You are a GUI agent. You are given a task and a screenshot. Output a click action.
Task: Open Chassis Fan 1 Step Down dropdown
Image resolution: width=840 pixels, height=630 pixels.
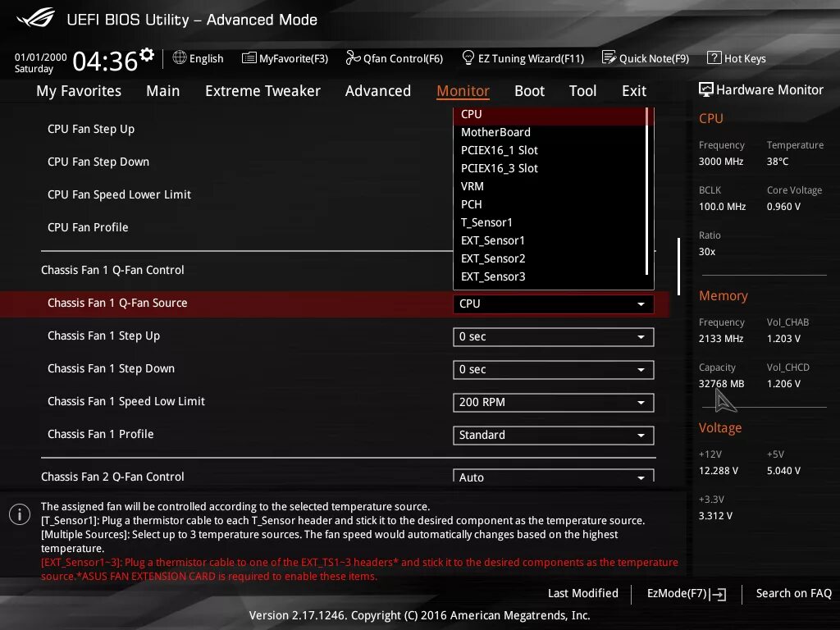[x=554, y=370]
